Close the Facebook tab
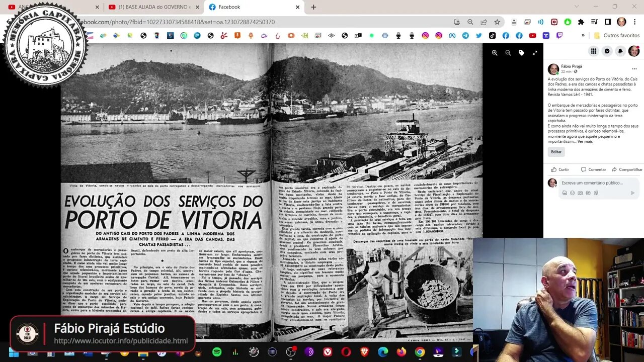This screenshot has width=644, height=362. click(297, 7)
